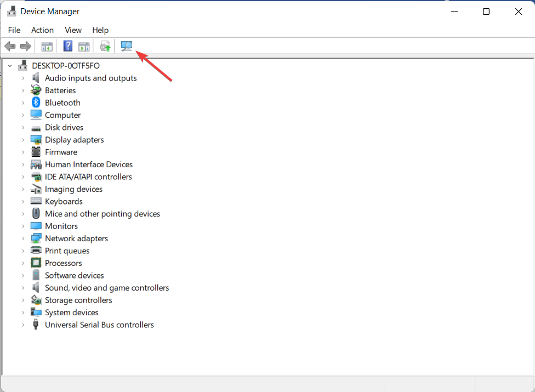
Task: Click the Forward arrow toolbar icon
Action: click(x=26, y=46)
